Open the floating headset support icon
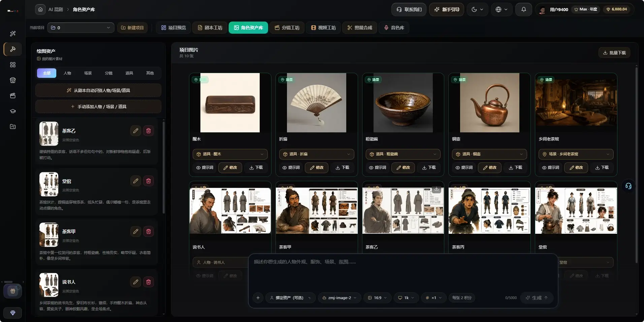Viewport: 644px width, 322px height. [x=628, y=186]
